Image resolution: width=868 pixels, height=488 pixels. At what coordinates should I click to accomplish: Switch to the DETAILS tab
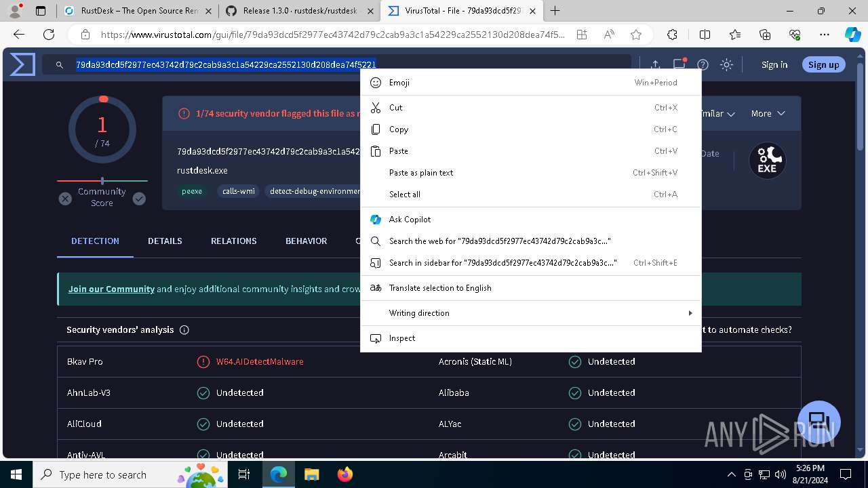click(165, 241)
